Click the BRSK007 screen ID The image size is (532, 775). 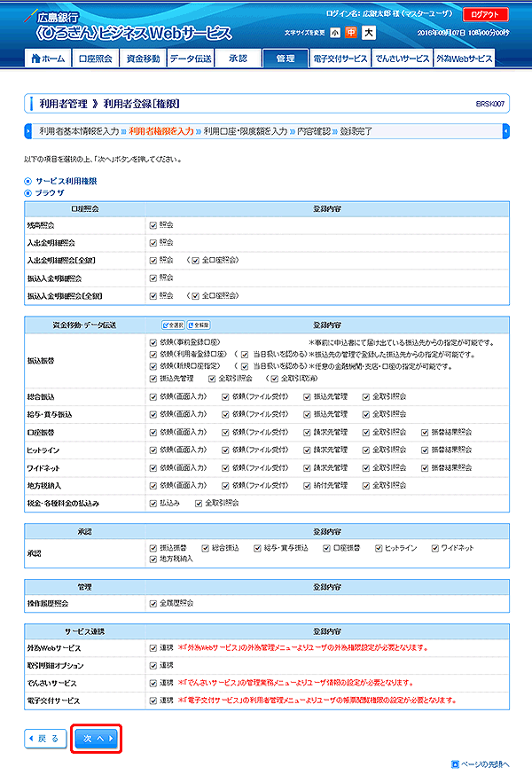[x=490, y=104]
